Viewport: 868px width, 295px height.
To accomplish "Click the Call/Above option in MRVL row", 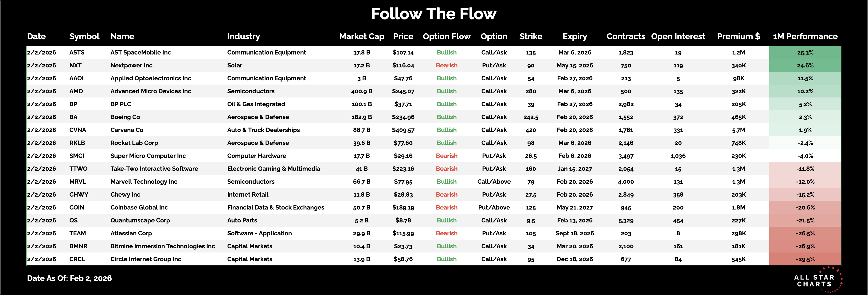I will [x=494, y=182].
